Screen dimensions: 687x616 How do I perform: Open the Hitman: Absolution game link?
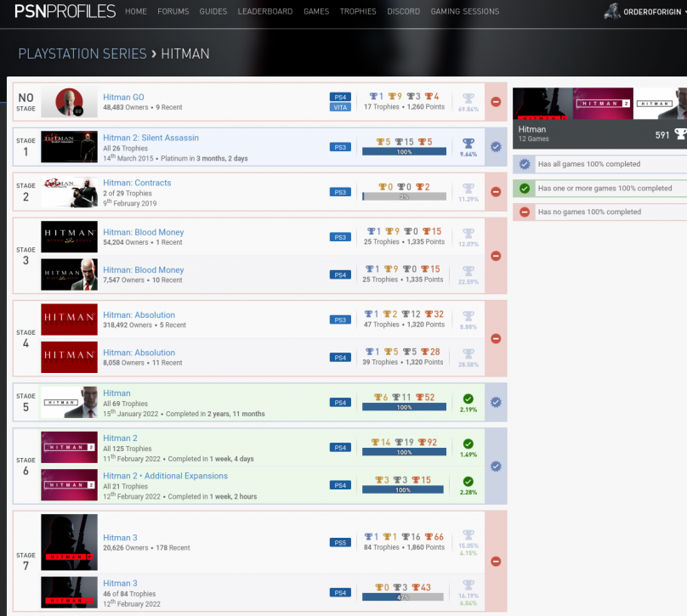139,314
